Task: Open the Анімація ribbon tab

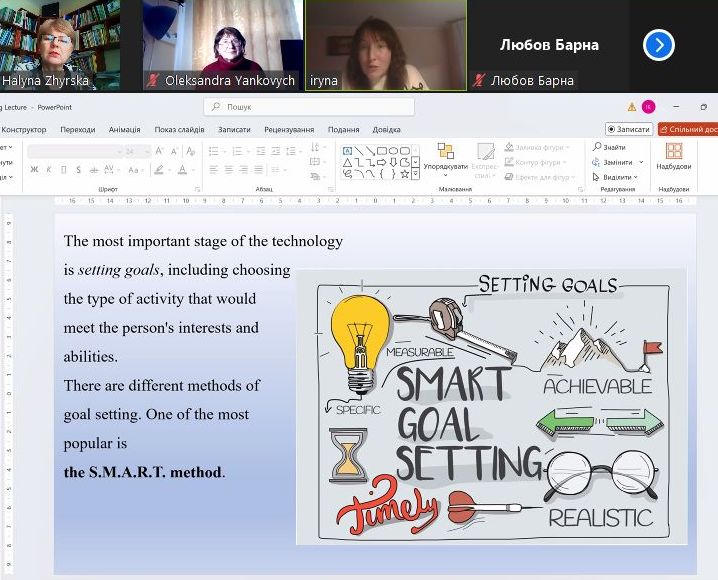Action: [125, 130]
